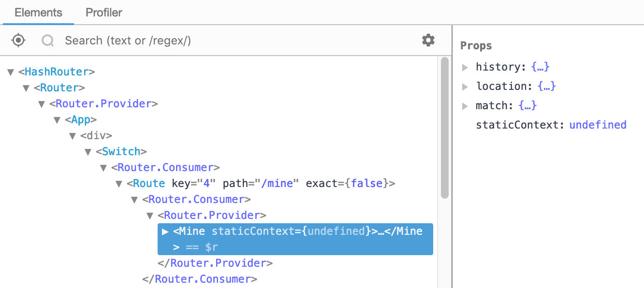Collapse the App component arrow
The image size is (644, 288).
tap(57, 120)
